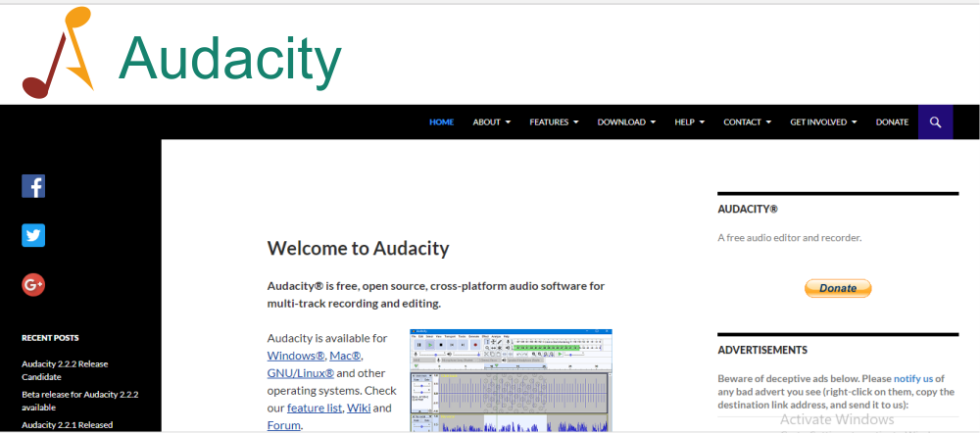Expand the HELP dropdown menu
The image size is (980, 433).
(x=689, y=121)
